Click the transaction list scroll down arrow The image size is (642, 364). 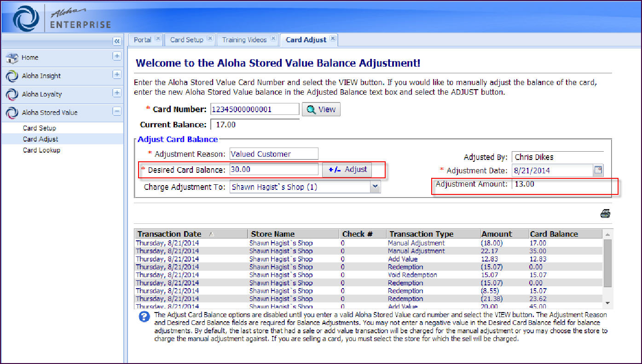click(x=607, y=303)
